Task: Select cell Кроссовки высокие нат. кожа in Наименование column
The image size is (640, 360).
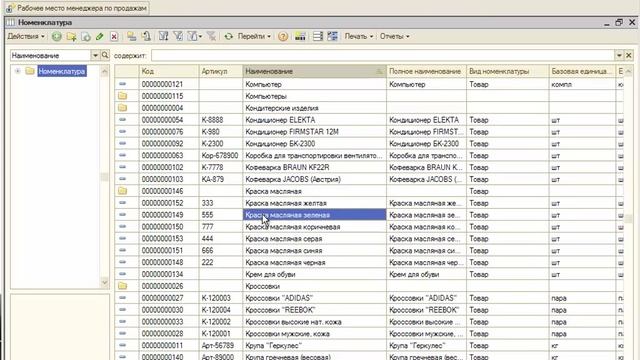Action: point(314,322)
